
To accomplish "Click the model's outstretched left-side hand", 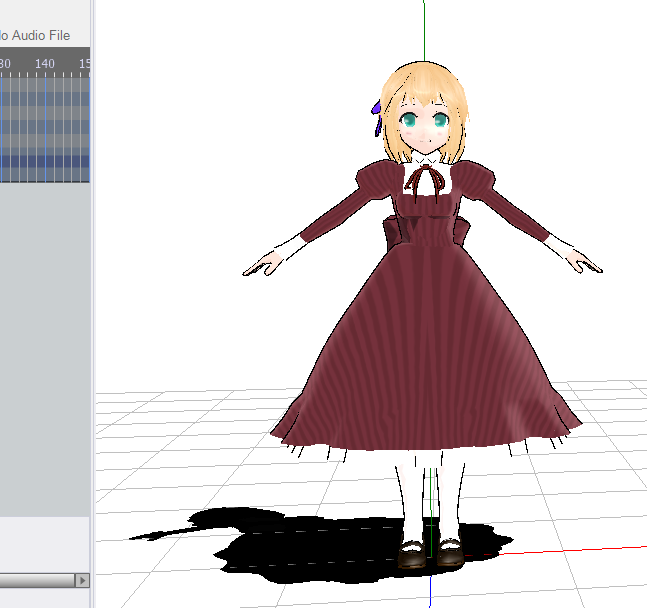I will [x=263, y=264].
